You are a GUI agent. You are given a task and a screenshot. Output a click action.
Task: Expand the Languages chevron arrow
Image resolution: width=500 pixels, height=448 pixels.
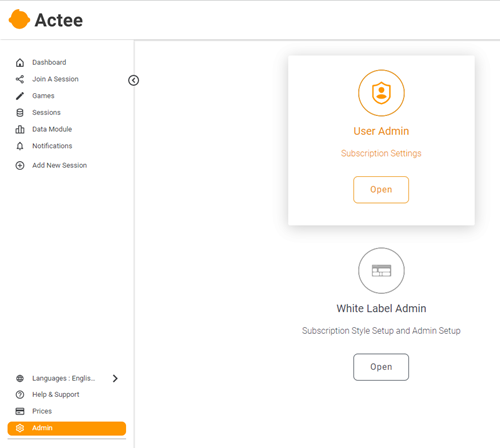(115, 378)
